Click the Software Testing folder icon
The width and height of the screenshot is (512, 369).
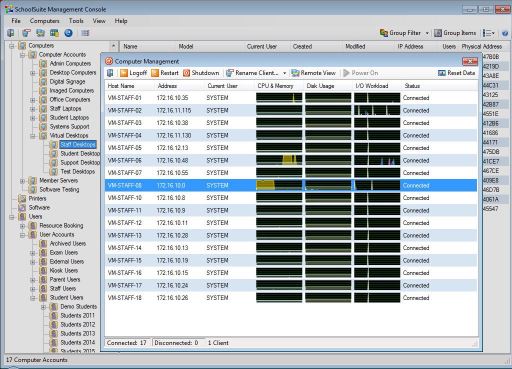[x=33, y=189]
